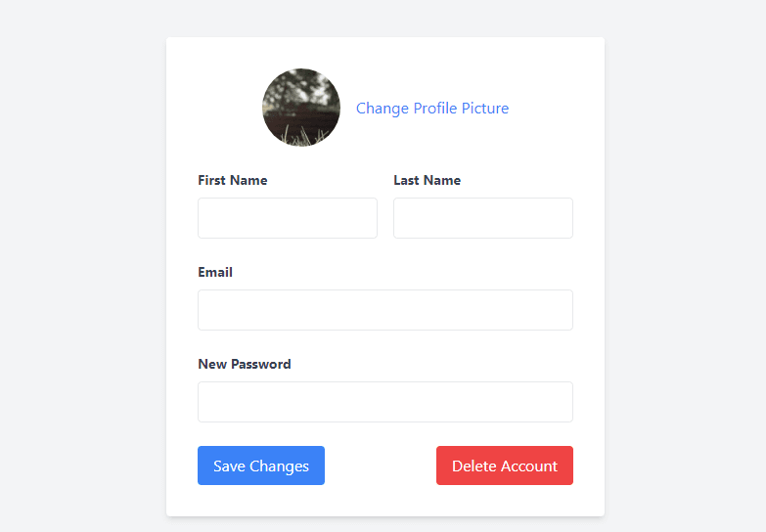Save the profile form changes
Image resolution: width=766 pixels, height=532 pixels.
click(x=261, y=465)
